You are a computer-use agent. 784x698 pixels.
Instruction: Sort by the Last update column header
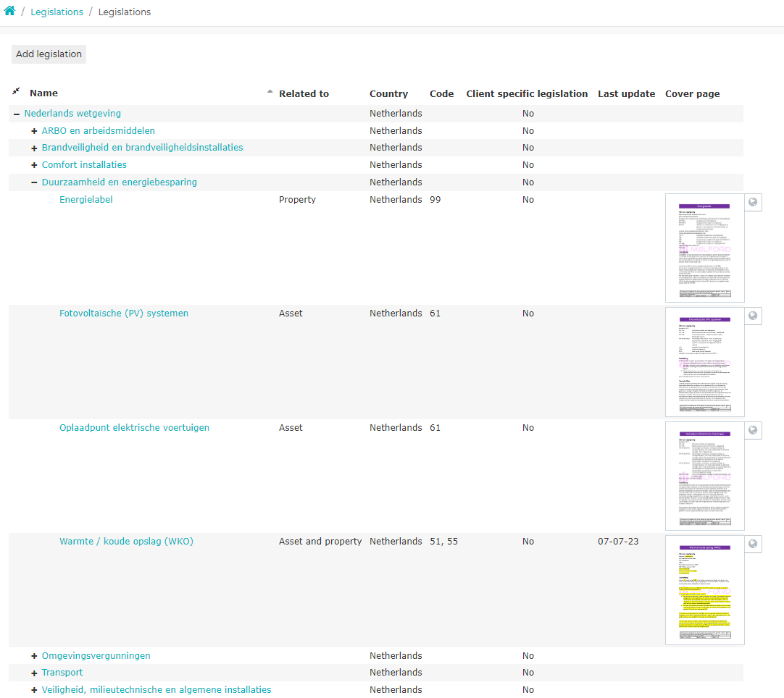[x=627, y=93]
